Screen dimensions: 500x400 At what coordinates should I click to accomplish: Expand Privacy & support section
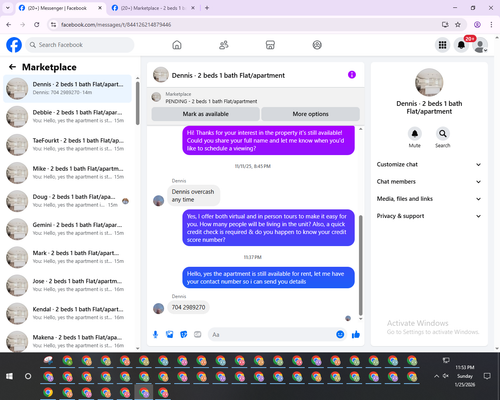pos(429,216)
